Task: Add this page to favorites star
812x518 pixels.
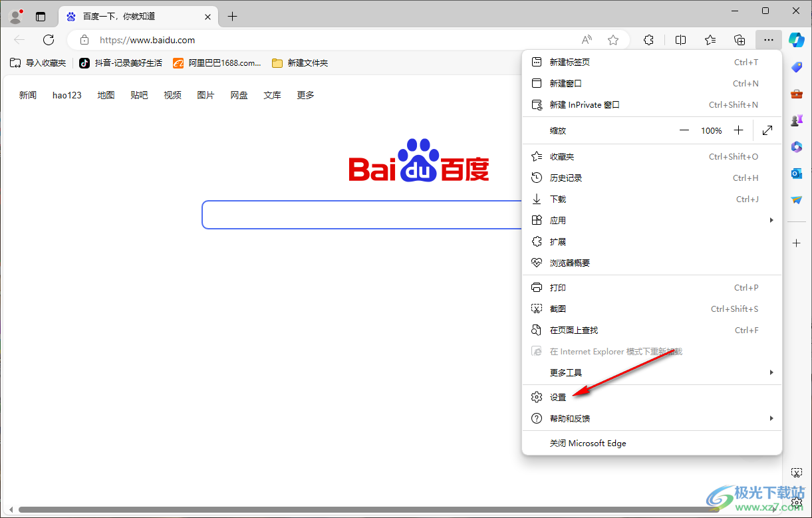Action: pyautogui.click(x=613, y=40)
